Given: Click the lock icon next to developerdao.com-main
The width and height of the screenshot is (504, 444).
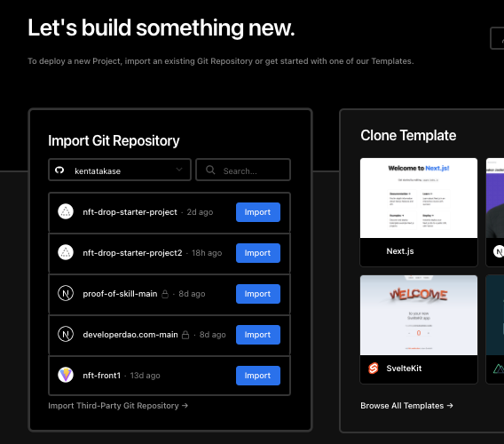Looking at the screenshot, I should (185, 335).
